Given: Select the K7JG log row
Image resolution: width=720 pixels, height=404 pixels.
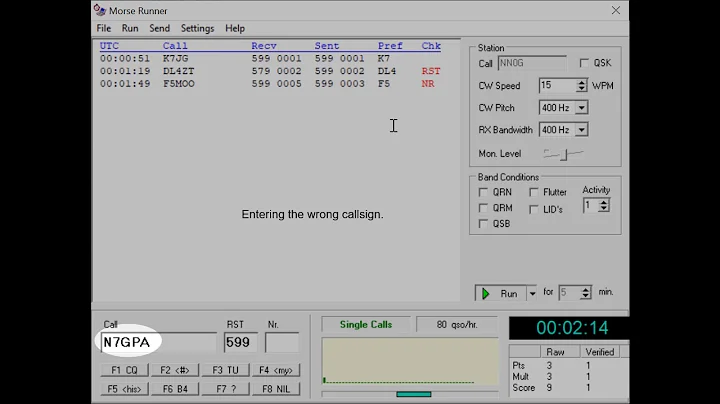Looking at the screenshot, I should point(270,58).
